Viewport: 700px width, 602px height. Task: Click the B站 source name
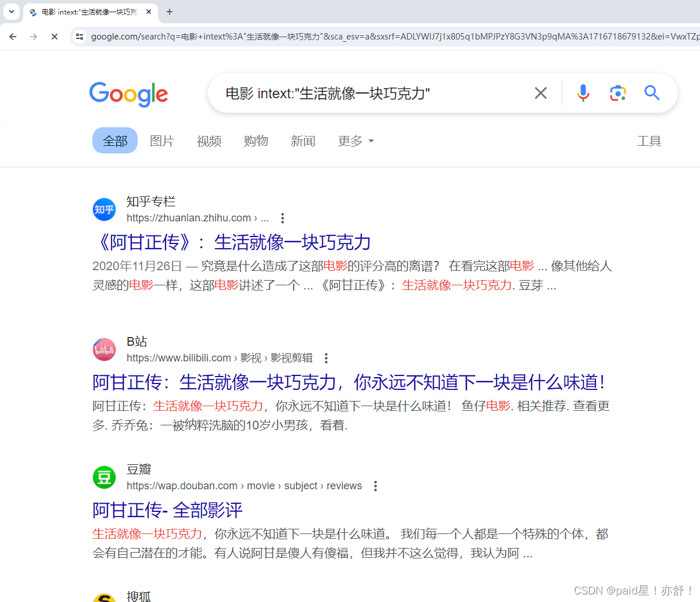tap(137, 341)
